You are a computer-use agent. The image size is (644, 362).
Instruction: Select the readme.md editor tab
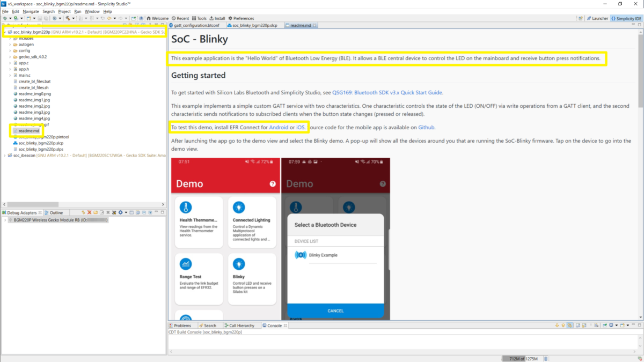(x=301, y=25)
